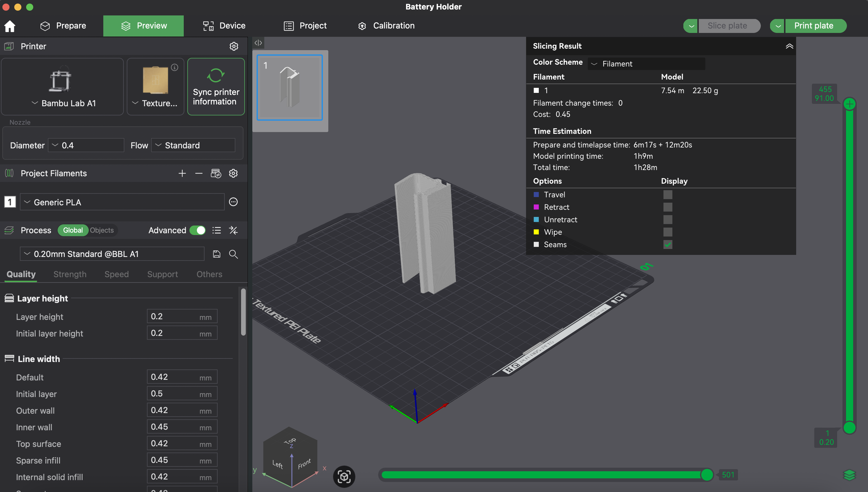Enable Wipe display checkbox
Image resolution: width=868 pixels, height=492 pixels.
point(668,232)
